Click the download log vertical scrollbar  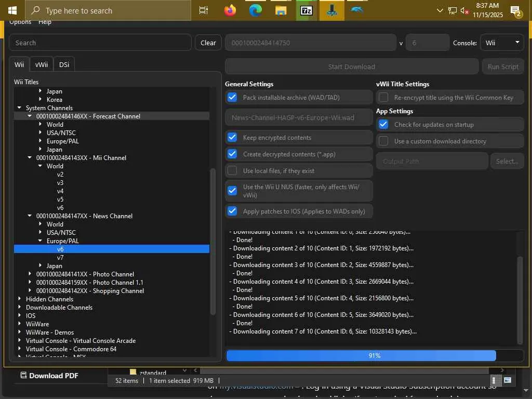click(x=520, y=300)
